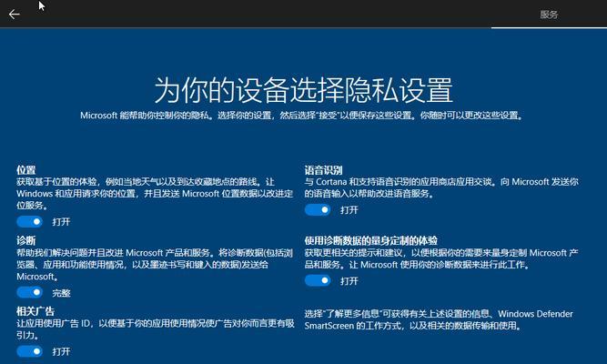Open the 服务 tab
Screen dimensions: 607x364
pos(549,15)
